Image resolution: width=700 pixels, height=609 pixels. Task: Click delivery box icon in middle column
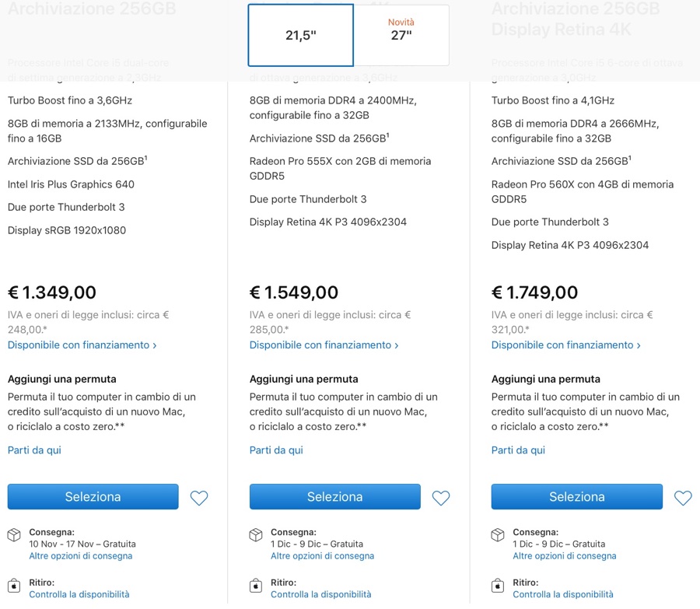tap(256, 535)
